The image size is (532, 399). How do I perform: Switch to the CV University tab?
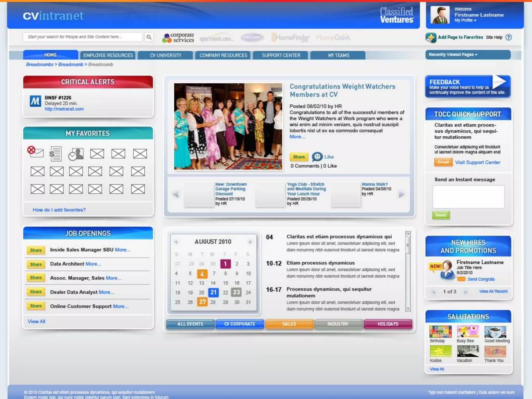click(x=165, y=55)
